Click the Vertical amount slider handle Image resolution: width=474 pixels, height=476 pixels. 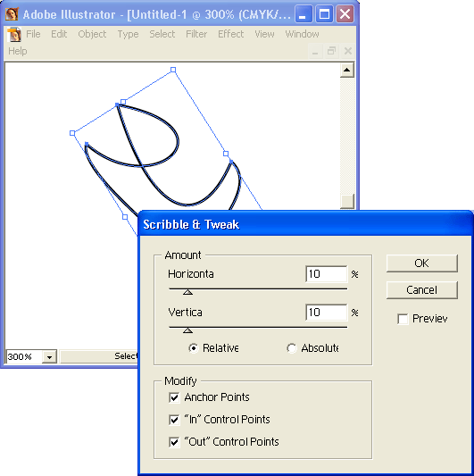point(187,330)
